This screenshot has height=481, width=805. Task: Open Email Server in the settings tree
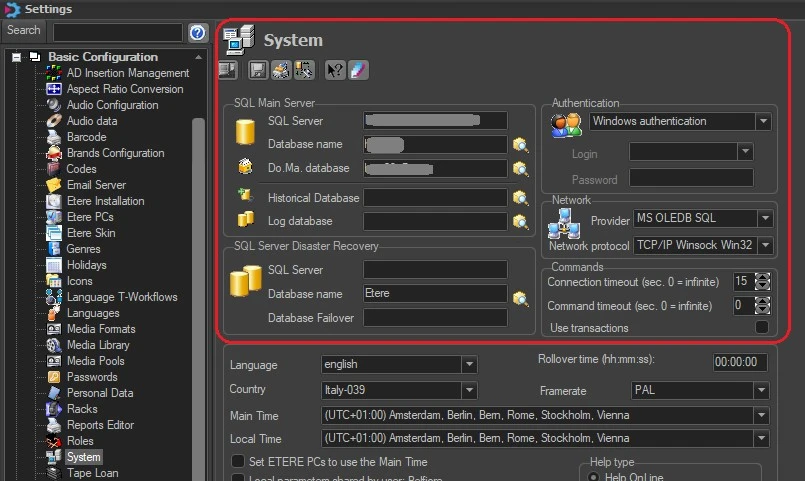(x=96, y=185)
